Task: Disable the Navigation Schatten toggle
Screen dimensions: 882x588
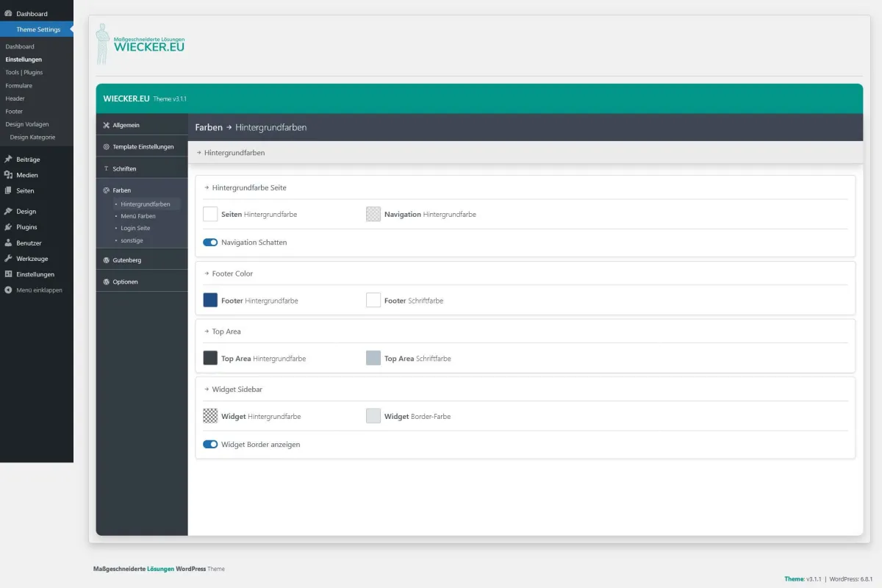Action: tap(210, 242)
